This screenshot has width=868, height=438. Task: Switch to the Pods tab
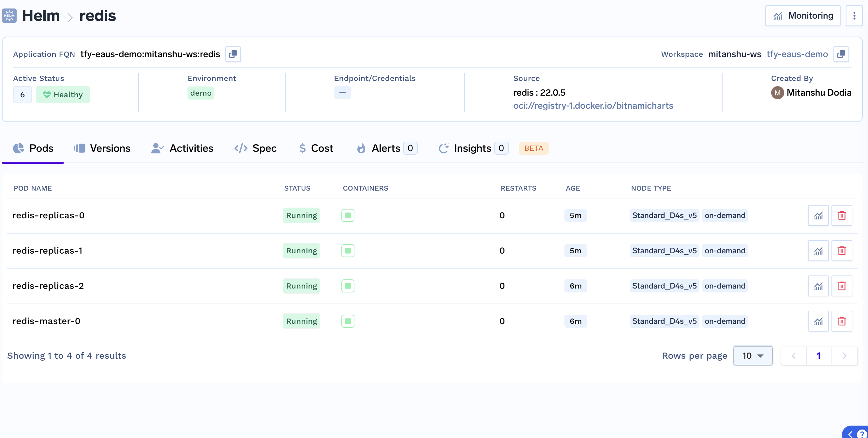[33, 149]
